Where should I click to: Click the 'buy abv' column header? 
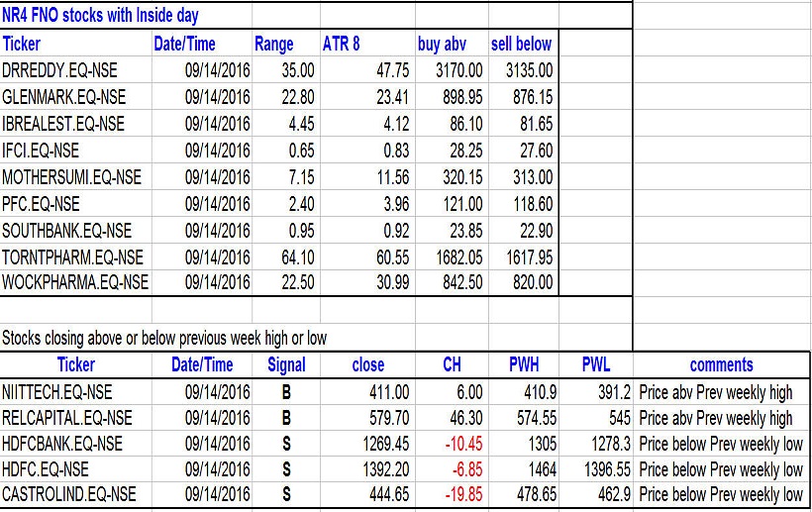click(442, 44)
